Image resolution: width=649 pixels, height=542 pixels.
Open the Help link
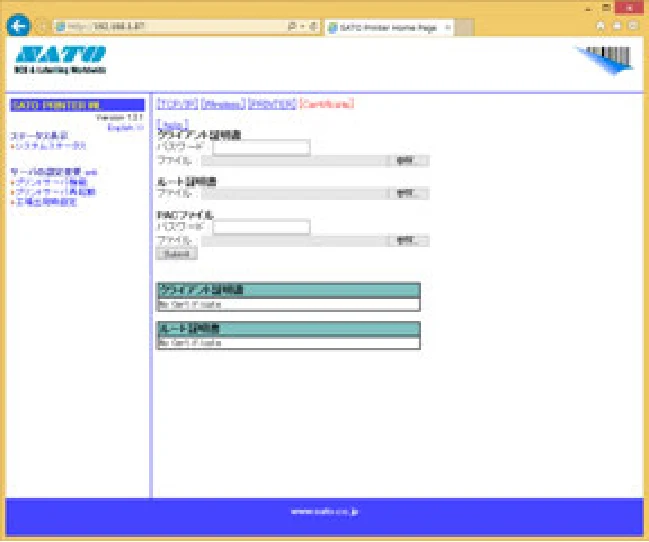pyautogui.click(x=173, y=125)
